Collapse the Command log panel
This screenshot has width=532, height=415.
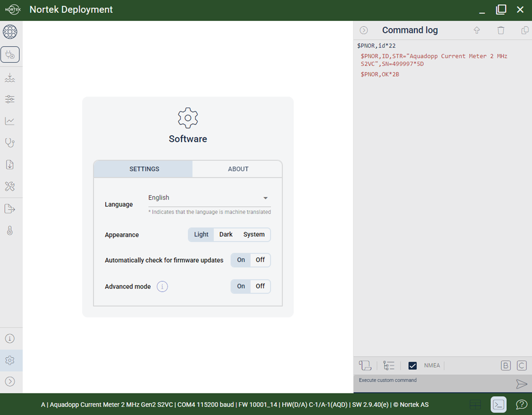pyautogui.click(x=364, y=30)
